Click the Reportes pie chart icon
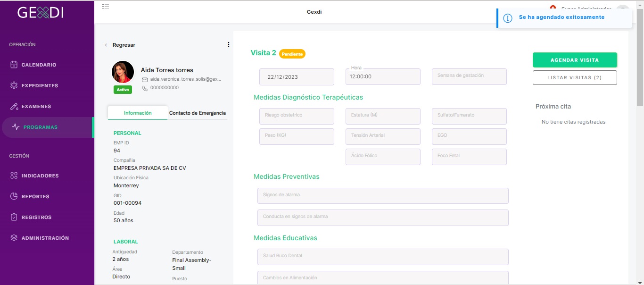644x285 pixels. point(14,196)
